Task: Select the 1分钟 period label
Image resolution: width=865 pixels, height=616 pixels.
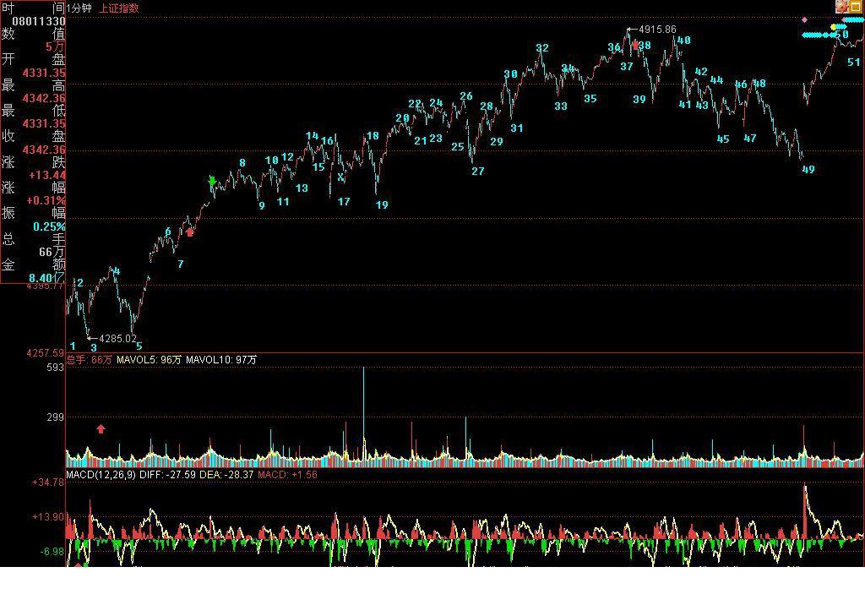Action: [x=79, y=8]
